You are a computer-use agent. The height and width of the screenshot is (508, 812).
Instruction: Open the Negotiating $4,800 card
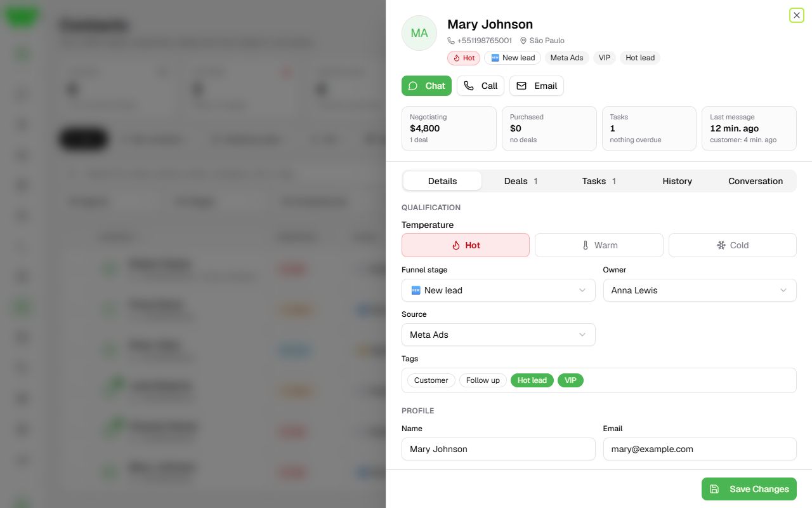point(449,128)
